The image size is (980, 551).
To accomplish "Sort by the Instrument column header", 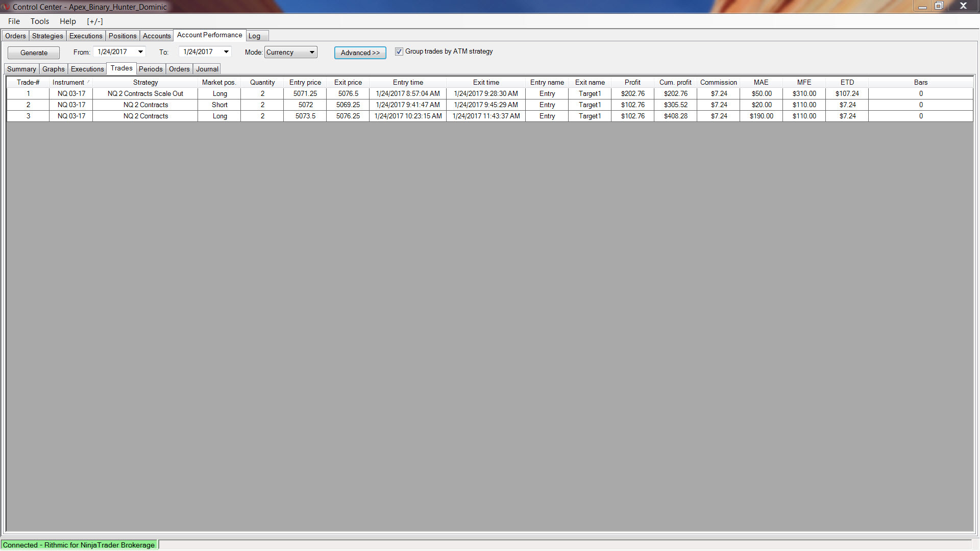I will [x=68, y=82].
